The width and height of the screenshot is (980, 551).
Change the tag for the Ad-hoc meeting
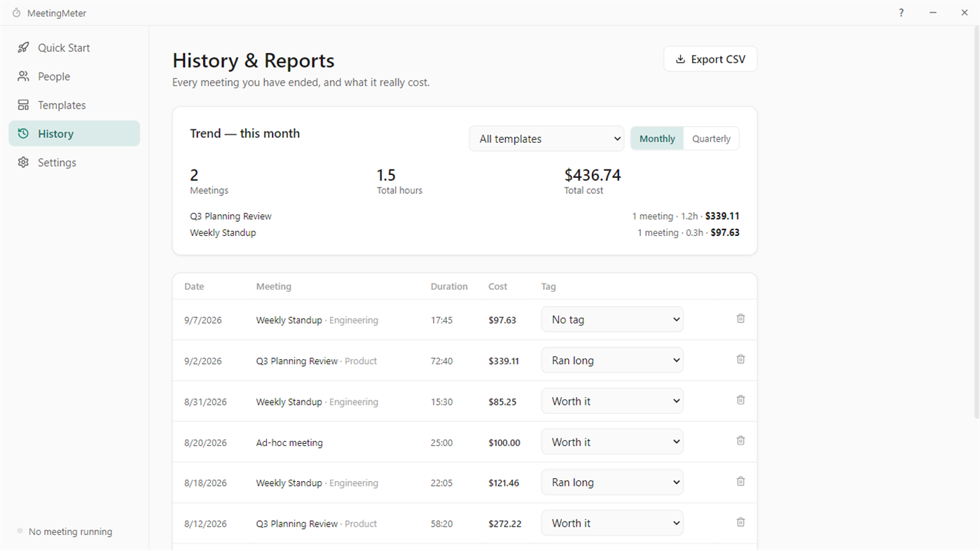(612, 442)
